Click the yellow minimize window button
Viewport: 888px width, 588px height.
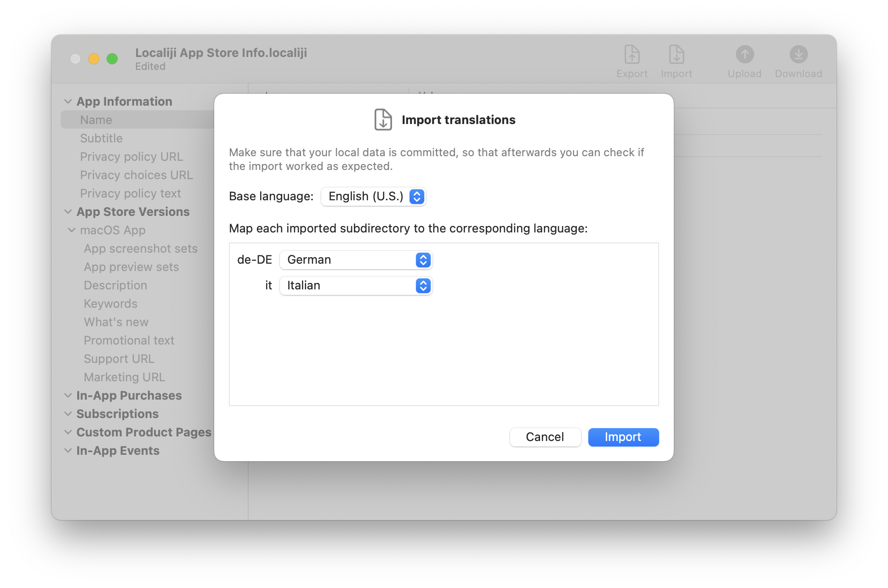click(x=94, y=59)
